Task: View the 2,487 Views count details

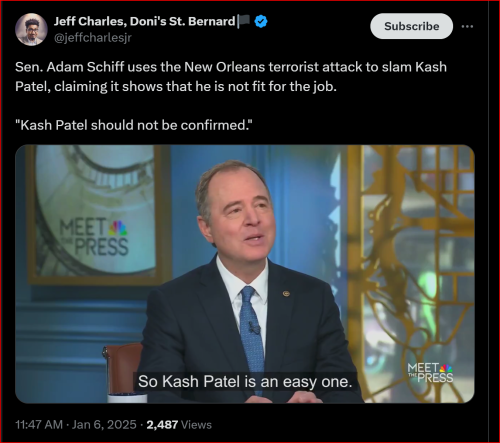Action: (x=179, y=425)
